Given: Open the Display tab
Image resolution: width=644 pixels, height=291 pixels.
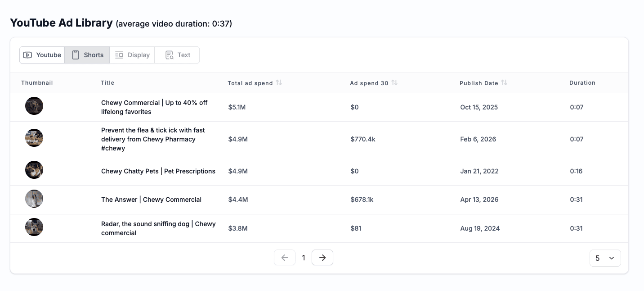Looking at the screenshot, I should tap(132, 55).
